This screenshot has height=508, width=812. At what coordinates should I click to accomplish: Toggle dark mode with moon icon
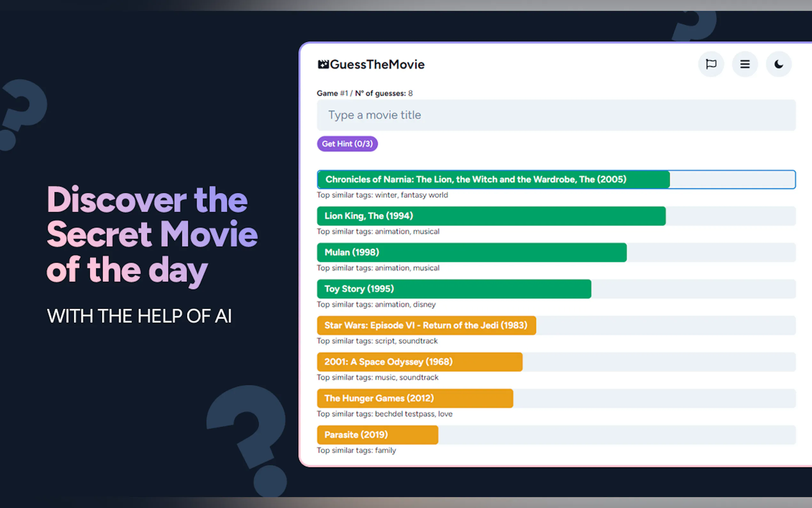[x=779, y=64]
